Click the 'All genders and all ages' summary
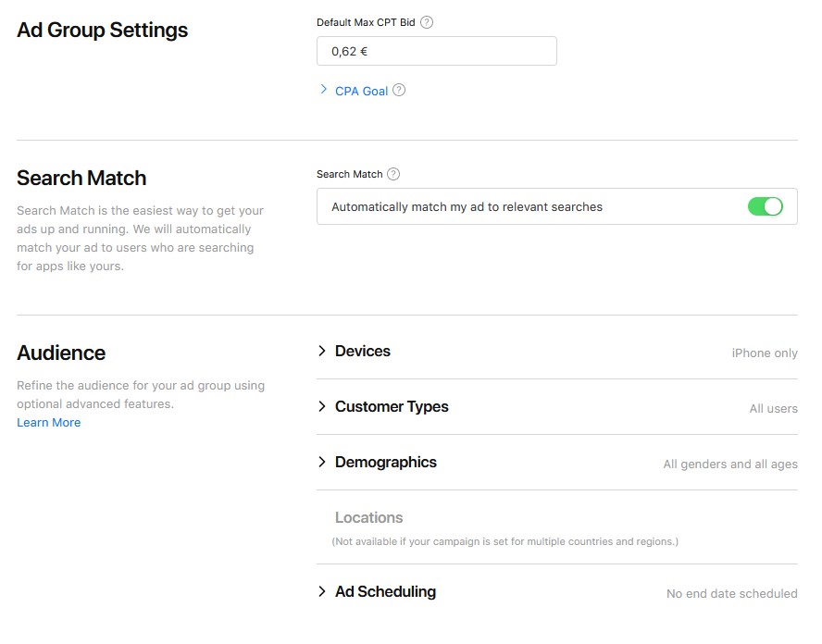 pos(730,464)
